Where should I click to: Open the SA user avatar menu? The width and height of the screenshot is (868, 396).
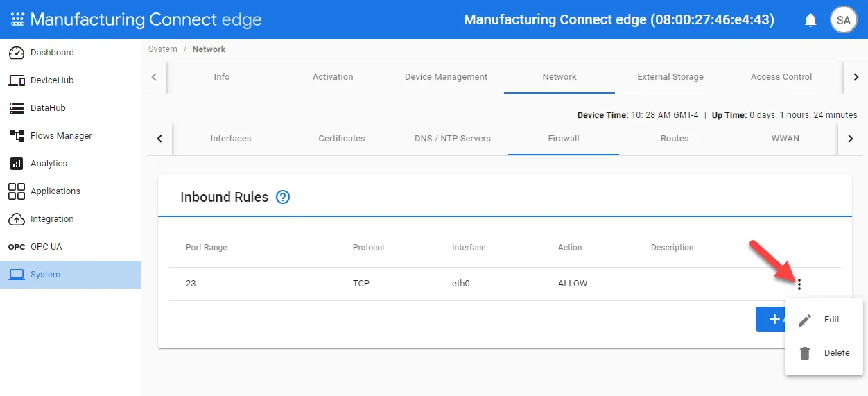coord(843,20)
